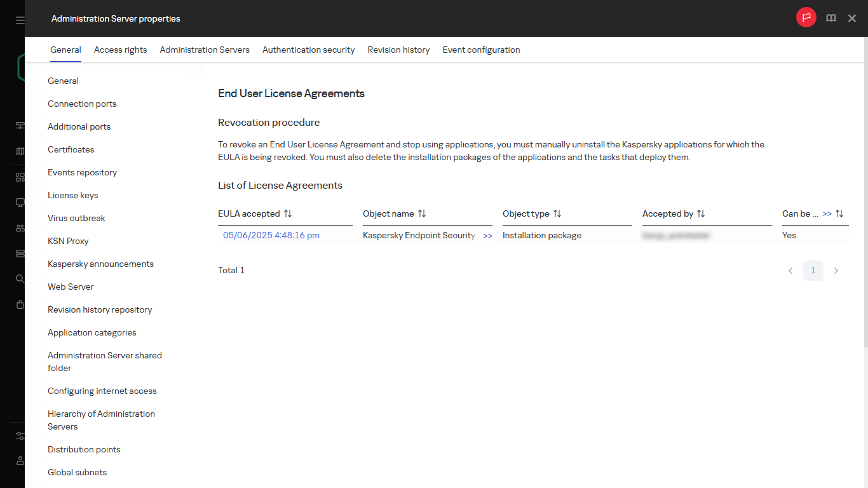Open the main navigation hamburger menu

(x=19, y=19)
